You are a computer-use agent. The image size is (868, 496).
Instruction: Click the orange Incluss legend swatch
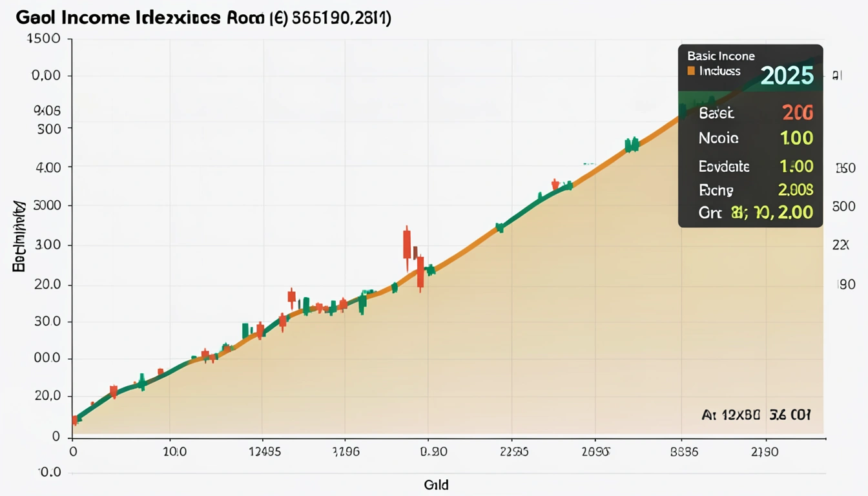coord(691,71)
